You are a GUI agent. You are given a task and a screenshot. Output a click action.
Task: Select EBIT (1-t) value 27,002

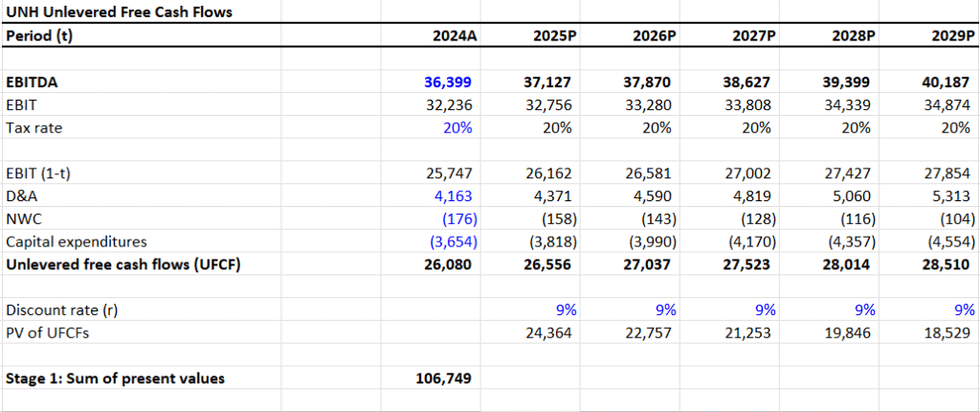(750, 173)
